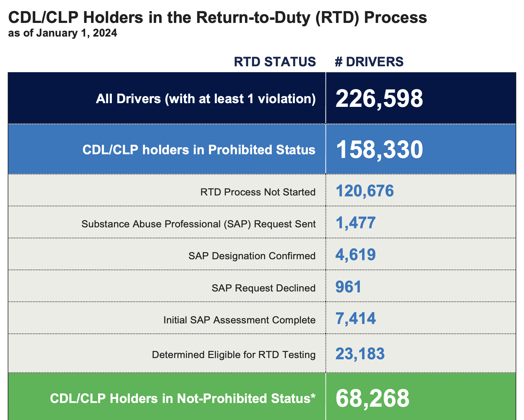This screenshot has height=420, width=524.
Task: Select the 961 drivers value
Action: (348, 287)
